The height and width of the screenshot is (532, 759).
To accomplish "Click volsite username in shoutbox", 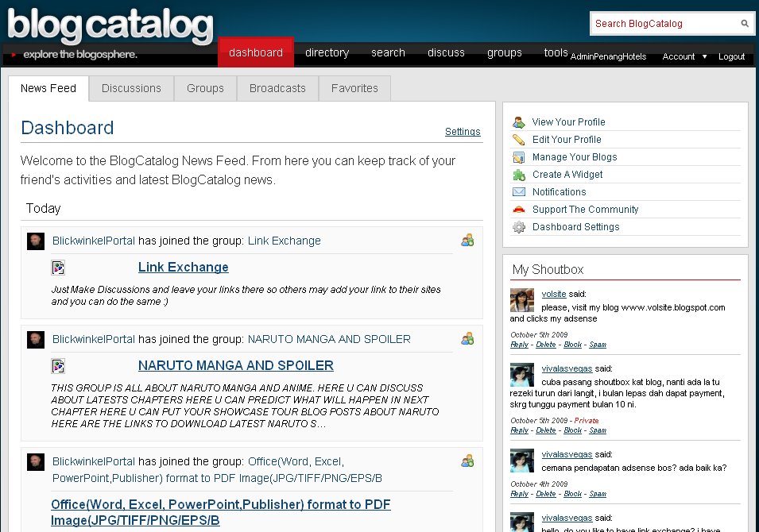I will pyautogui.click(x=554, y=294).
